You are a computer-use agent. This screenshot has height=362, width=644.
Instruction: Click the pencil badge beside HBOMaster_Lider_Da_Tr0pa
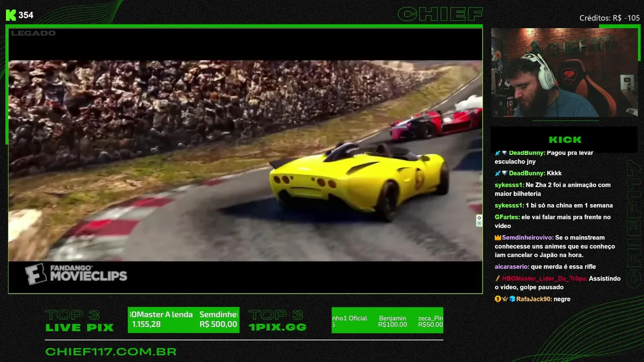click(x=498, y=279)
